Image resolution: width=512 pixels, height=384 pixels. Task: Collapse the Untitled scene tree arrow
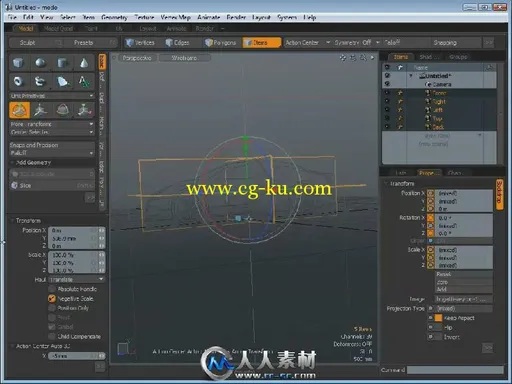point(411,76)
